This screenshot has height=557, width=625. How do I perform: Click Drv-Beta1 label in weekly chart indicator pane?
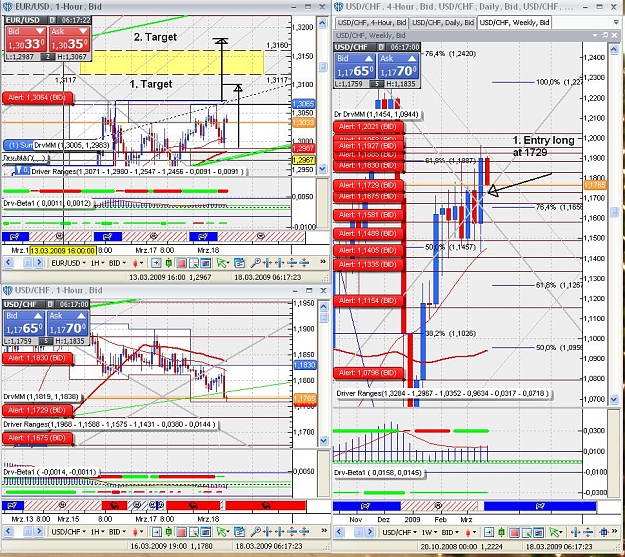tap(379, 473)
